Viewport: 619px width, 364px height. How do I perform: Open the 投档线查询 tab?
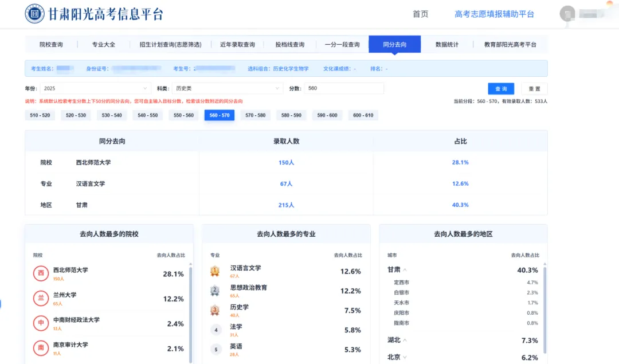[x=290, y=44]
